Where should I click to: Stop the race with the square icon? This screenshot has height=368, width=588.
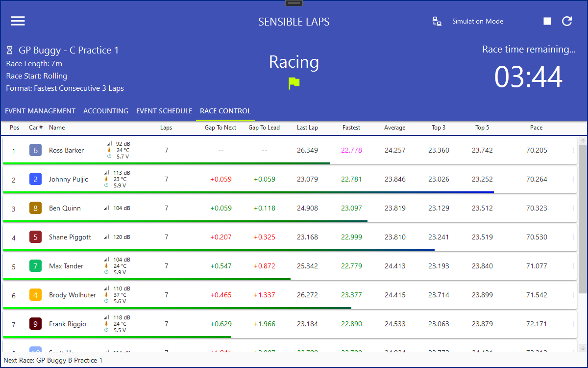[x=547, y=21]
